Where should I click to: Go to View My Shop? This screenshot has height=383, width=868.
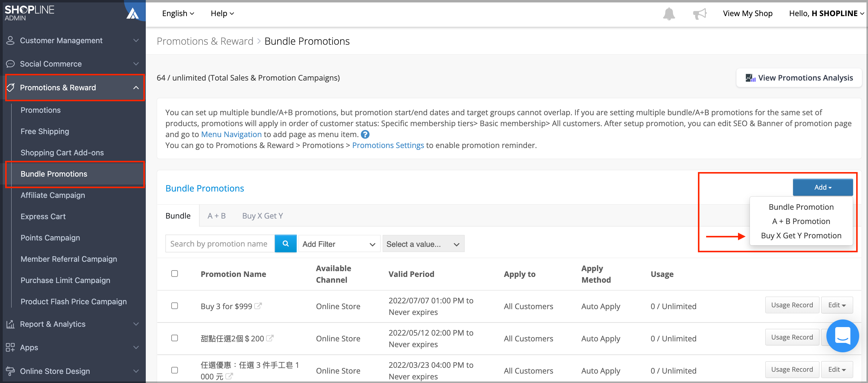pyautogui.click(x=747, y=13)
